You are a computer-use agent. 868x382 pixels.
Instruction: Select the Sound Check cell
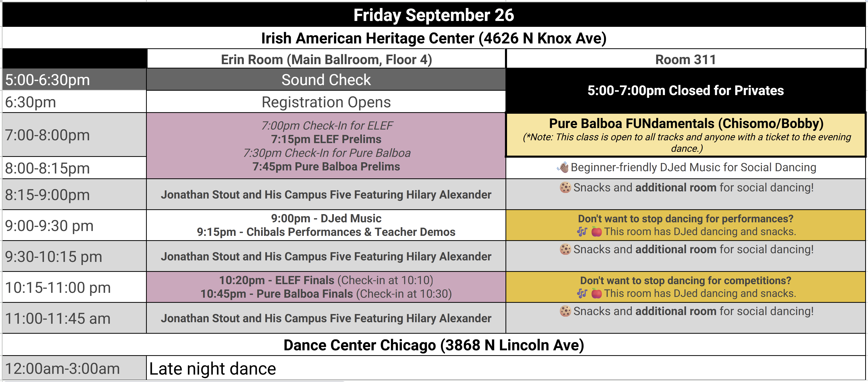(326, 80)
